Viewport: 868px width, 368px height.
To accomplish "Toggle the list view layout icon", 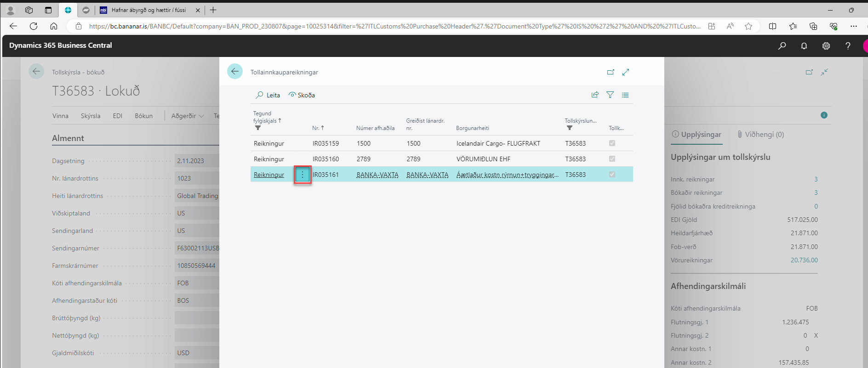I will [x=625, y=95].
